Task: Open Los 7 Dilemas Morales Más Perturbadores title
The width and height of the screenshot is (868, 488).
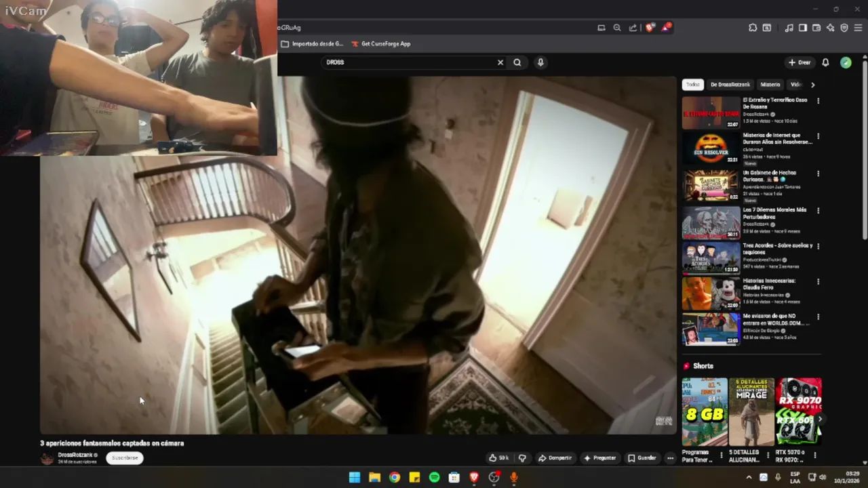Action: pos(775,213)
